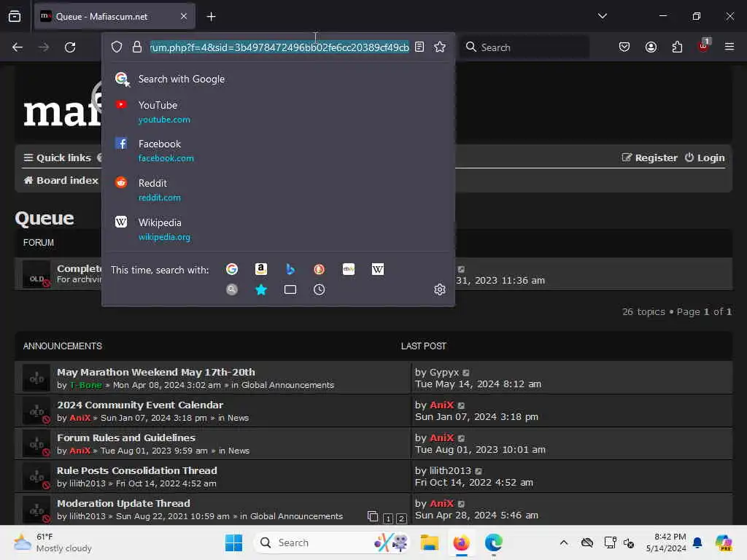Go to page 2 of Moderation Update Thread
The height and width of the screenshot is (560, 747).
(x=402, y=518)
